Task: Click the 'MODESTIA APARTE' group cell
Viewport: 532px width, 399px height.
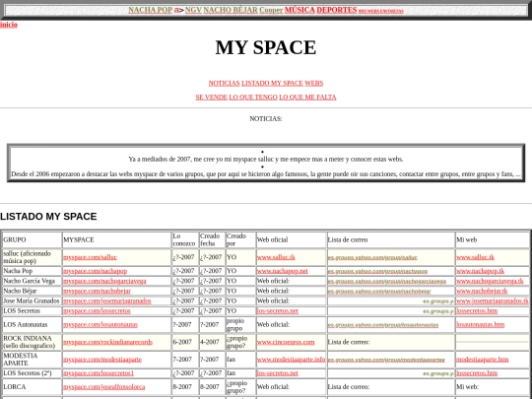Action: click(x=32, y=360)
